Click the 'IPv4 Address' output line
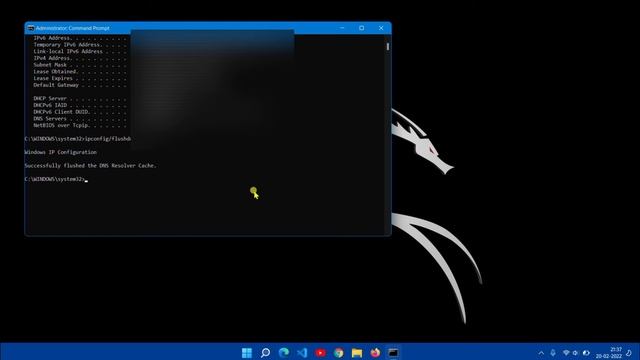The width and height of the screenshot is (640, 360). click(x=80, y=58)
